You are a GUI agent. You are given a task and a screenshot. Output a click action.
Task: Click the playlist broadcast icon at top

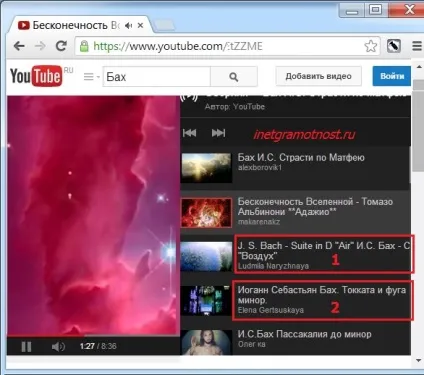coord(189,98)
